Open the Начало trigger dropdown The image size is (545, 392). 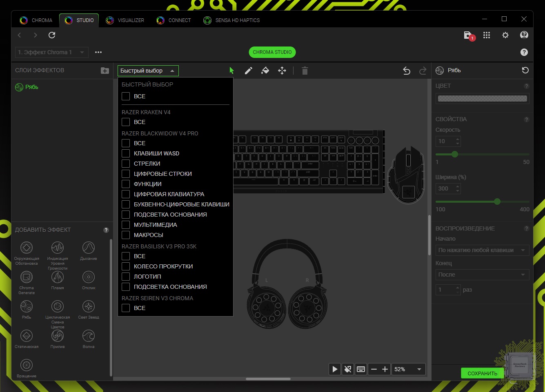[482, 250]
